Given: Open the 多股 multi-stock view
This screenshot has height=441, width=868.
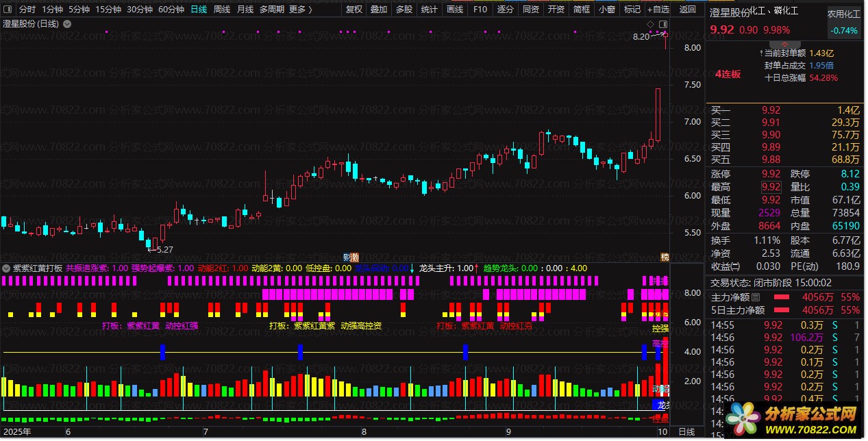Looking at the screenshot, I should [x=404, y=10].
